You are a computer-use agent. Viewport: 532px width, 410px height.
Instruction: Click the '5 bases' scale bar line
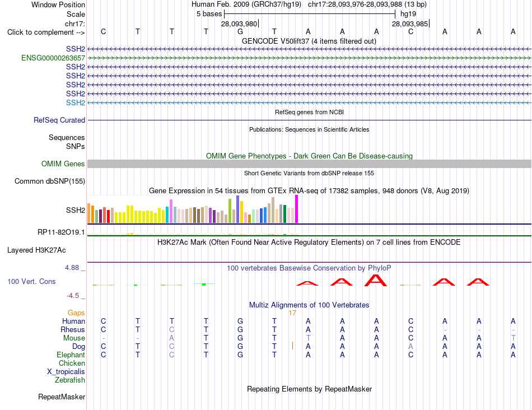pyautogui.click(x=310, y=14)
